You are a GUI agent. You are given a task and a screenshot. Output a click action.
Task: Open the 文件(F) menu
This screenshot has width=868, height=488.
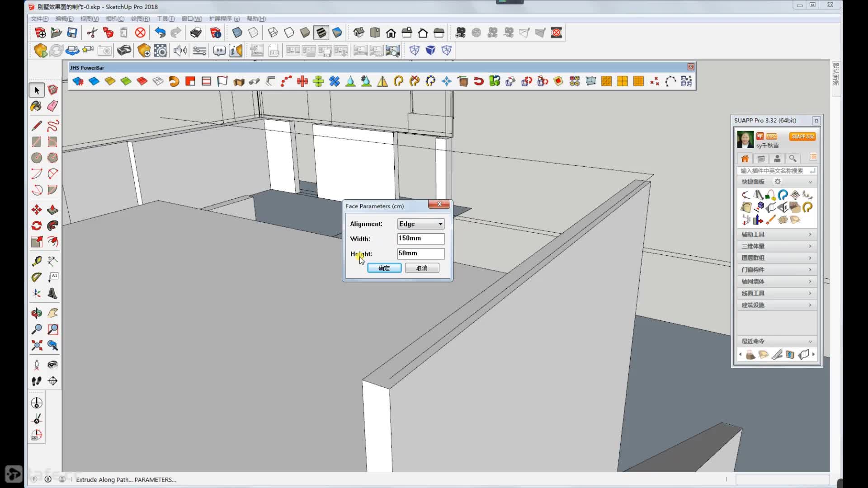[39, 19]
